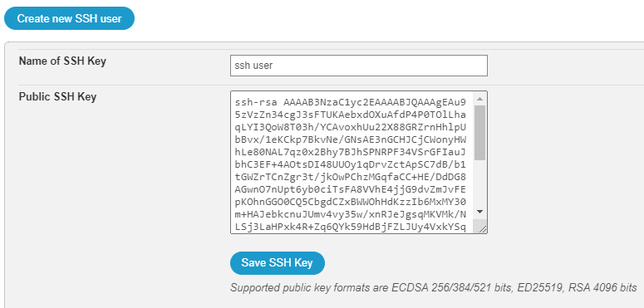Click the Public SSH Key scrollbar thumb

479,133
